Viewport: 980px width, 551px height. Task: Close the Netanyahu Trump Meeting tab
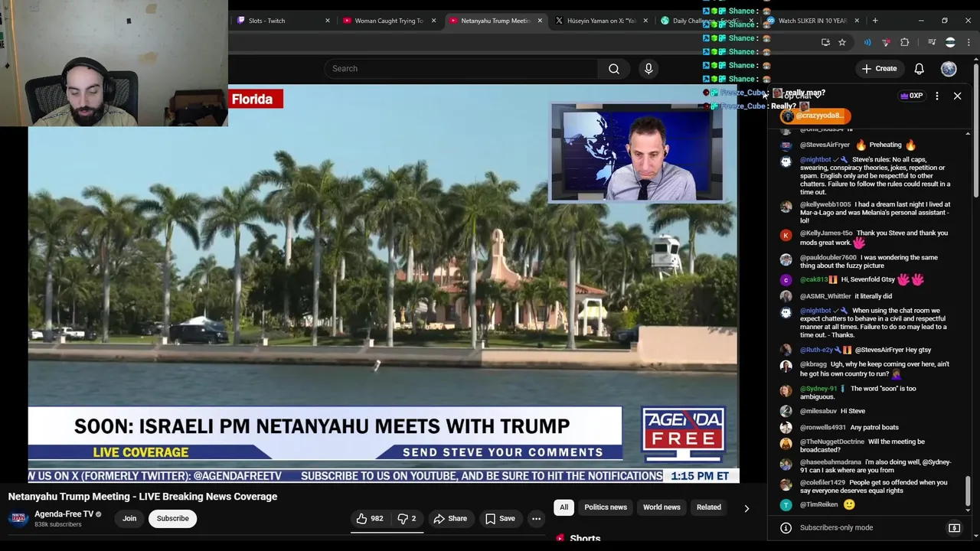pos(540,21)
